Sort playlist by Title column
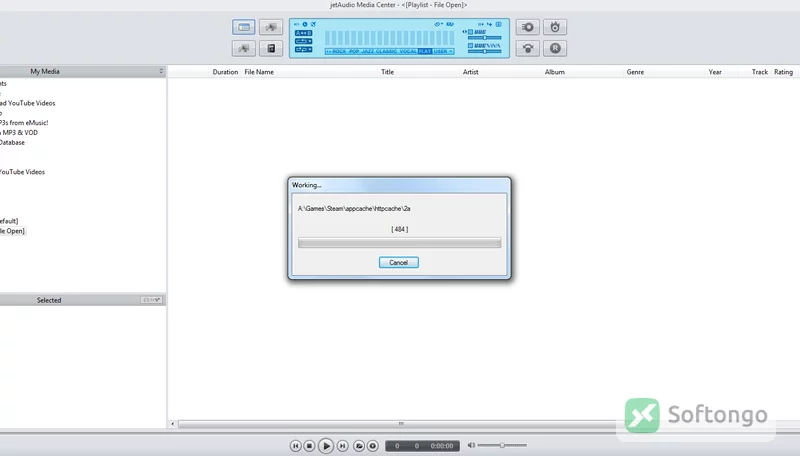800x456 pixels. pos(387,72)
